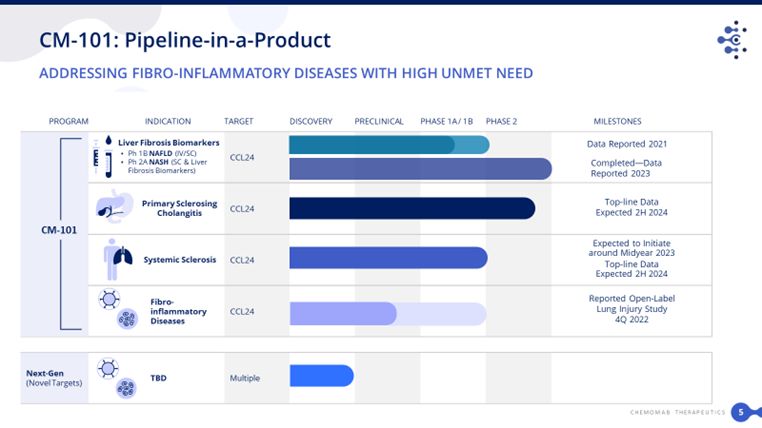Click the Primary Sclerosing Cholangitis progress bar

point(411,208)
